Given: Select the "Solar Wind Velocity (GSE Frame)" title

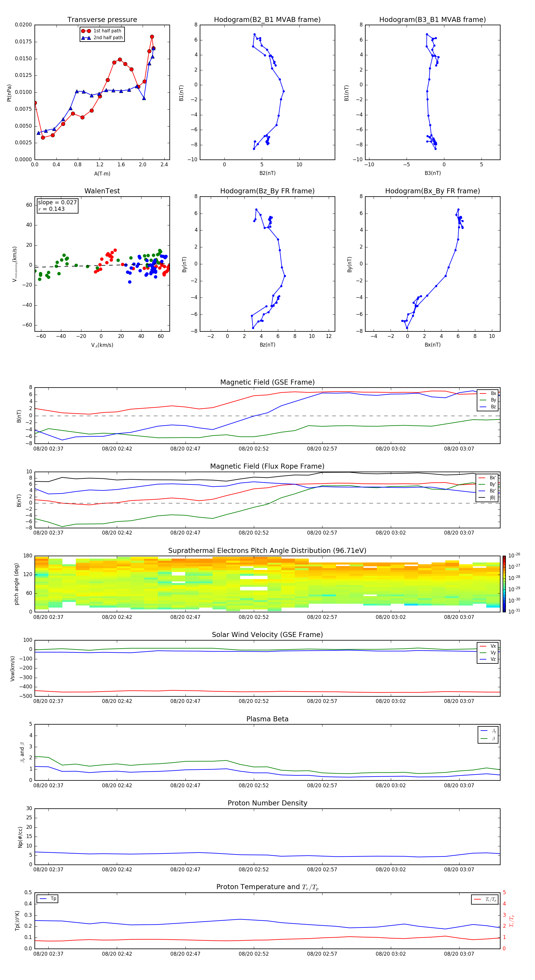Looking at the screenshot, I should coord(267,635).
